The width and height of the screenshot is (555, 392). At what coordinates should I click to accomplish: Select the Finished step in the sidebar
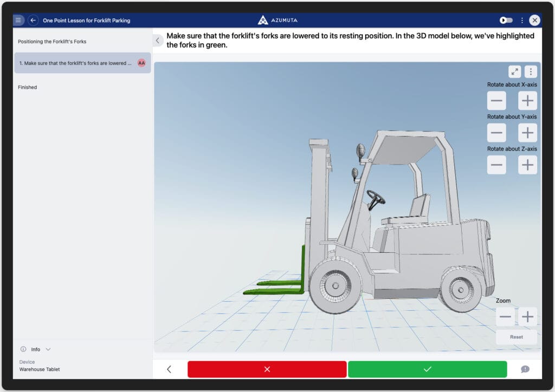[27, 87]
